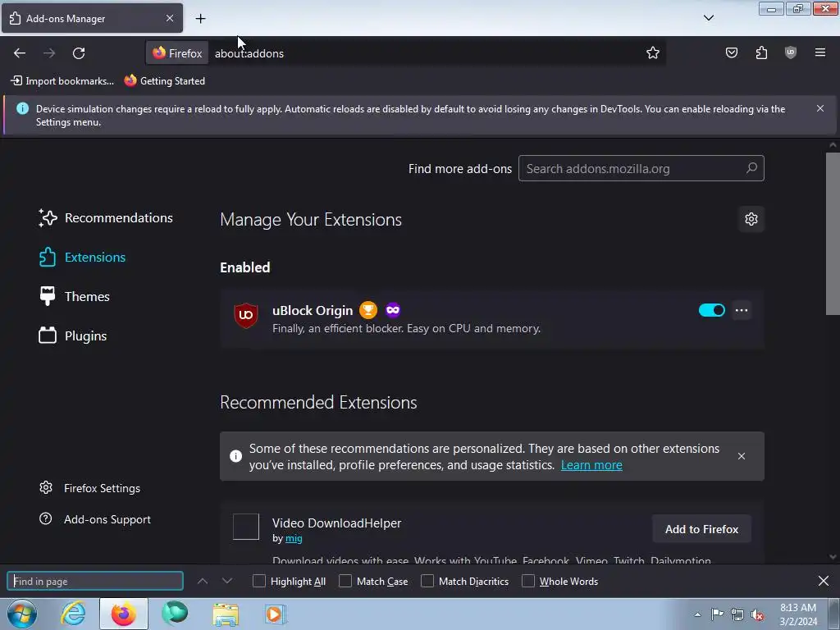Click the scrollbar down arrow
Viewport: 840px width, 630px height.
tap(833, 557)
